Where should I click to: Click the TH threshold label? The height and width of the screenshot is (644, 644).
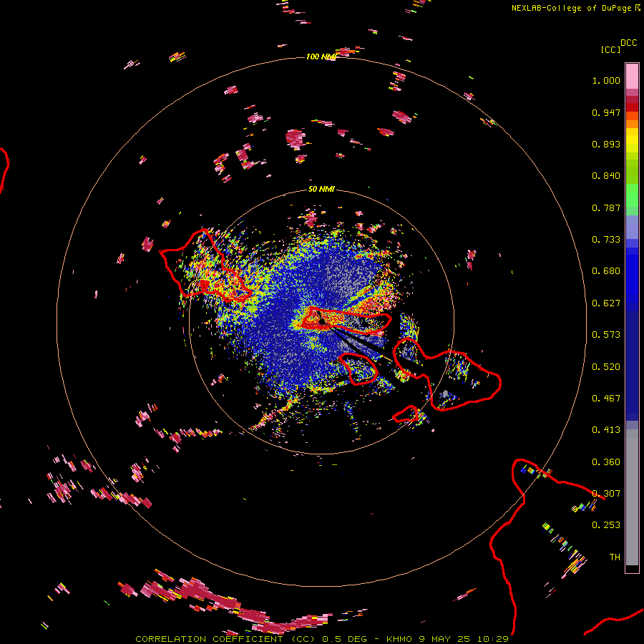coord(615,557)
